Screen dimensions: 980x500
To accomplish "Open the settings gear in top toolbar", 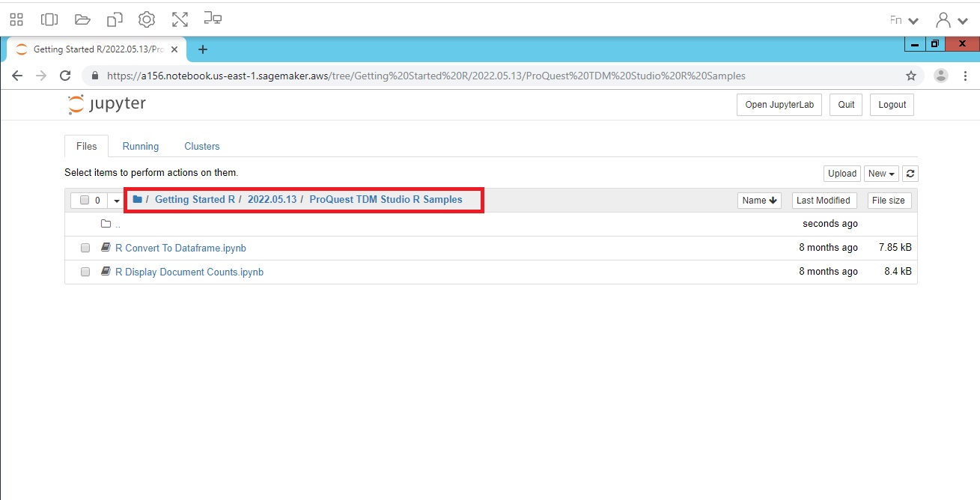I will tap(147, 19).
